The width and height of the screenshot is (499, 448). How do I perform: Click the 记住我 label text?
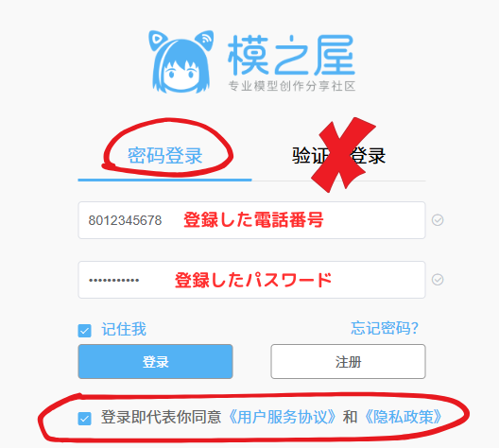124,329
